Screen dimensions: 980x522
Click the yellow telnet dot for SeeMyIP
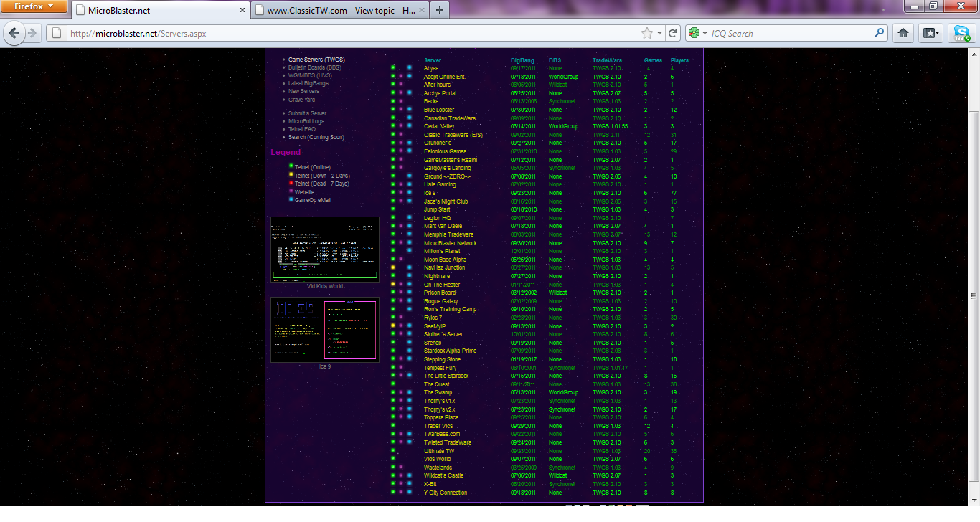393,326
